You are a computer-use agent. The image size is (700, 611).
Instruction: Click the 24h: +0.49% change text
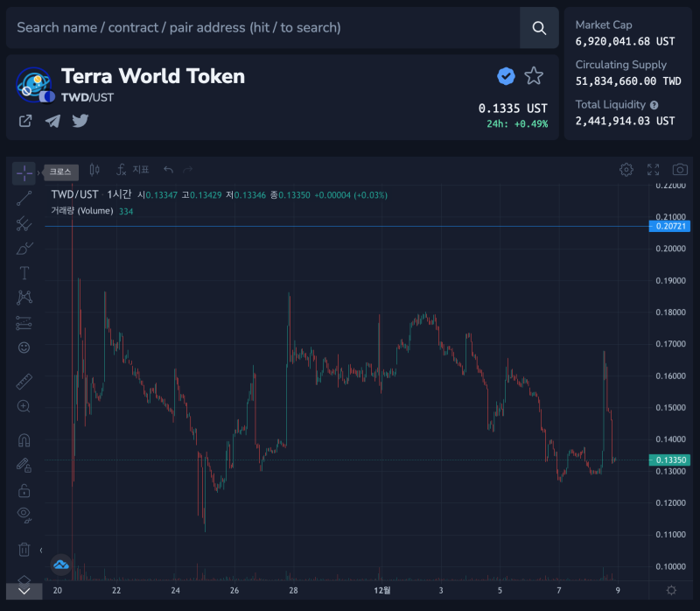[x=517, y=124]
